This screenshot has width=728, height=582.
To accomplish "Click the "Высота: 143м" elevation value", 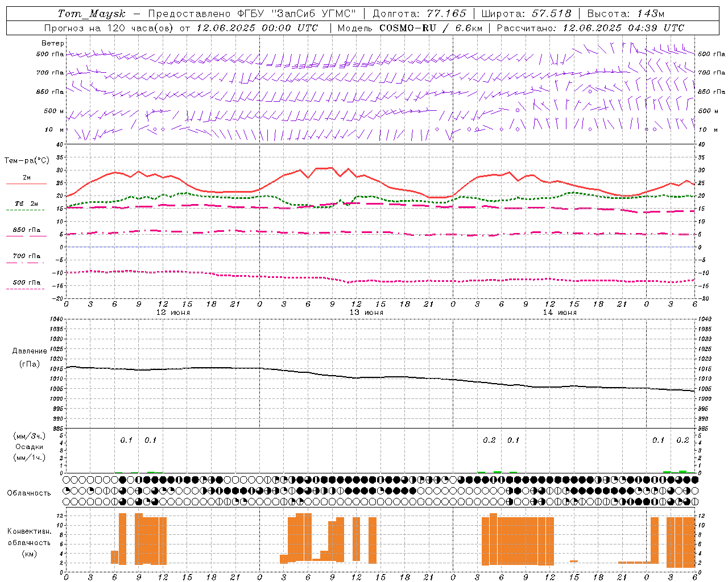I will [626, 14].
